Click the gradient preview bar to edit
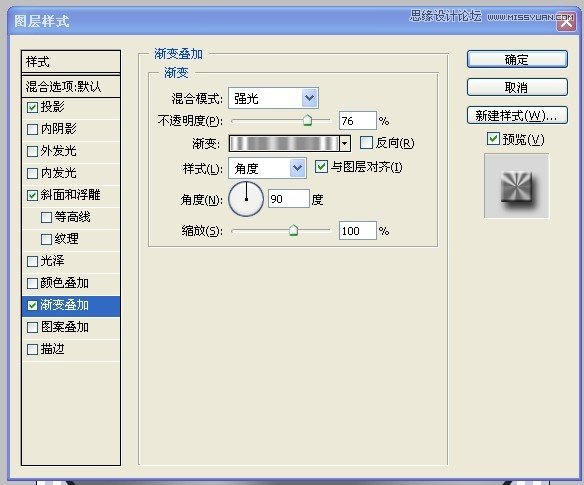Image resolution: width=584 pixels, height=485 pixels. point(284,143)
